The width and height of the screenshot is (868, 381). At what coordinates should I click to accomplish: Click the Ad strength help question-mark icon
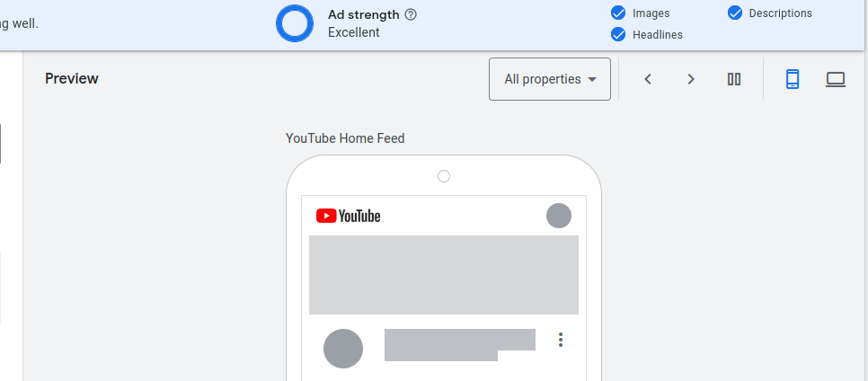click(x=411, y=15)
